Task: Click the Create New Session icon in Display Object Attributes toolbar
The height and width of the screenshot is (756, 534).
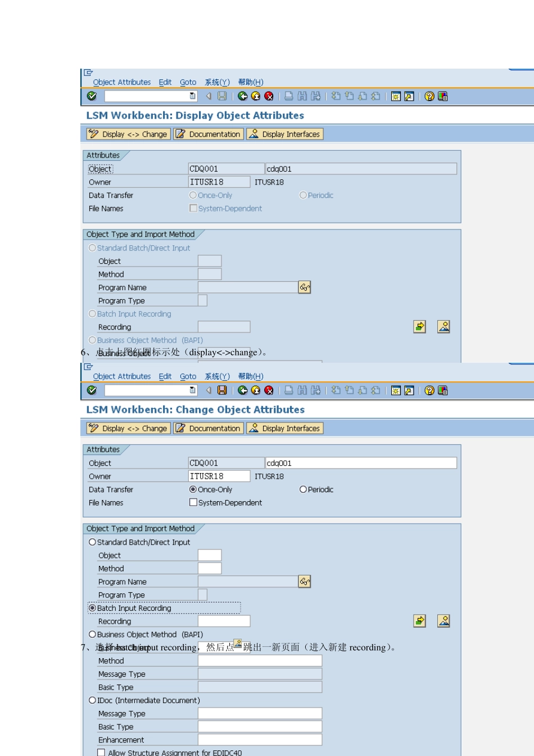Action: click(x=396, y=96)
